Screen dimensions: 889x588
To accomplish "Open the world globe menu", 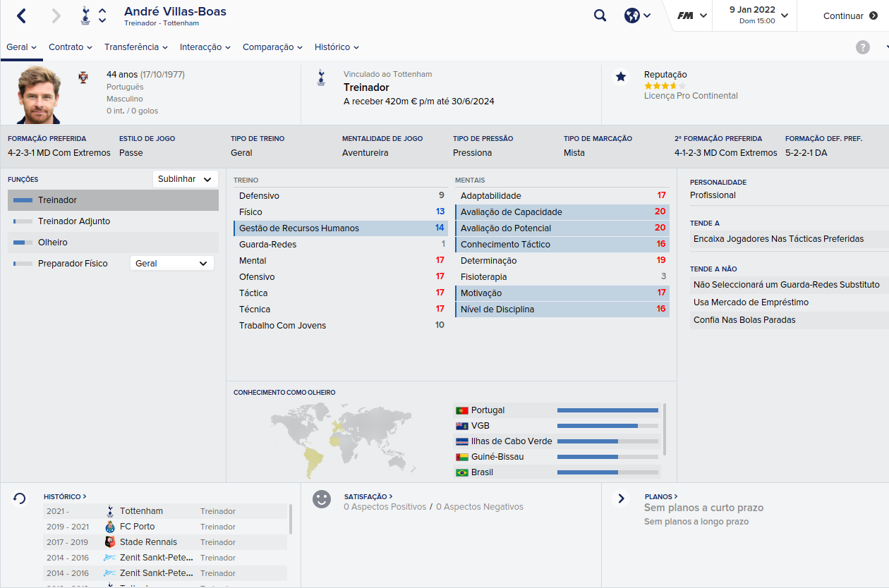I will (x=637, y=16).
